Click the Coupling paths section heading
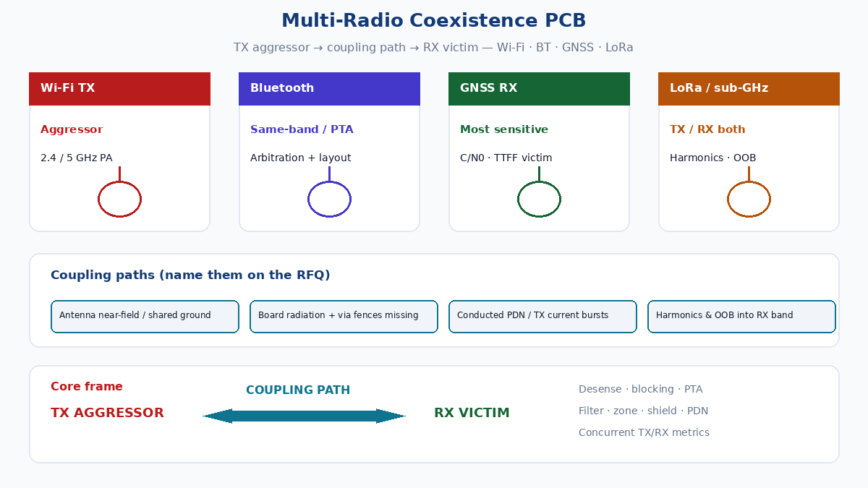The height and width of the screenshot is (488, 868). [190, 275]
